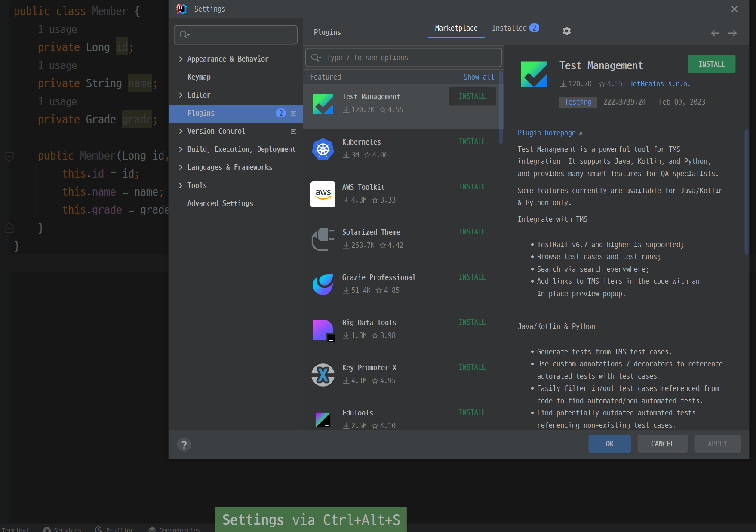
Task: Select the EduTools plugin icon
Action: point(323,420)
